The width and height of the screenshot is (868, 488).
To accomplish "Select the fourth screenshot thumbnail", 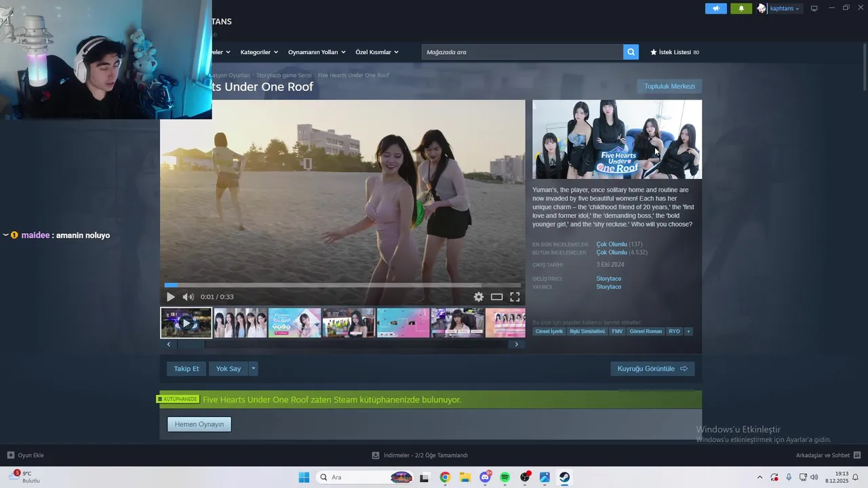I will pos(349,323).
